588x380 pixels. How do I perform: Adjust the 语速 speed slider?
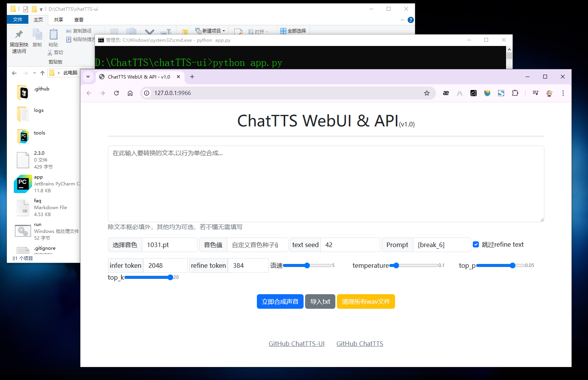(307, 265)
